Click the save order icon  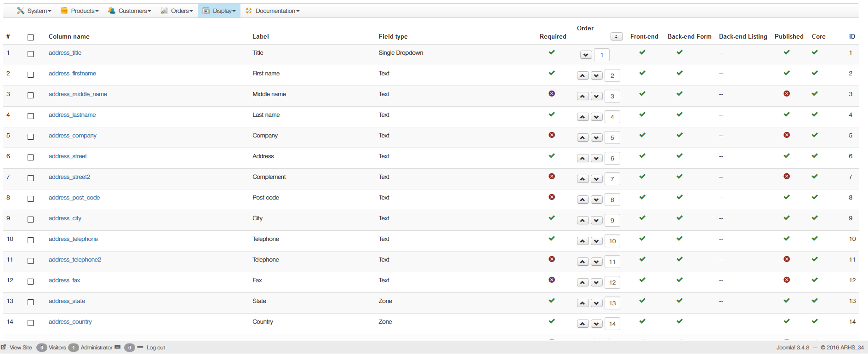pos(617,37)
